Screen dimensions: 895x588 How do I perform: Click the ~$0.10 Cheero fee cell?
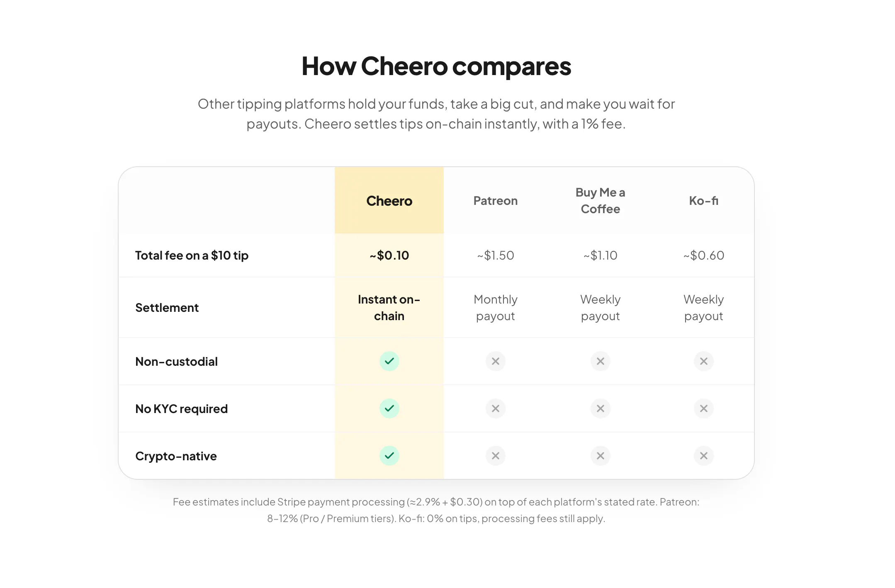(389, 255)
